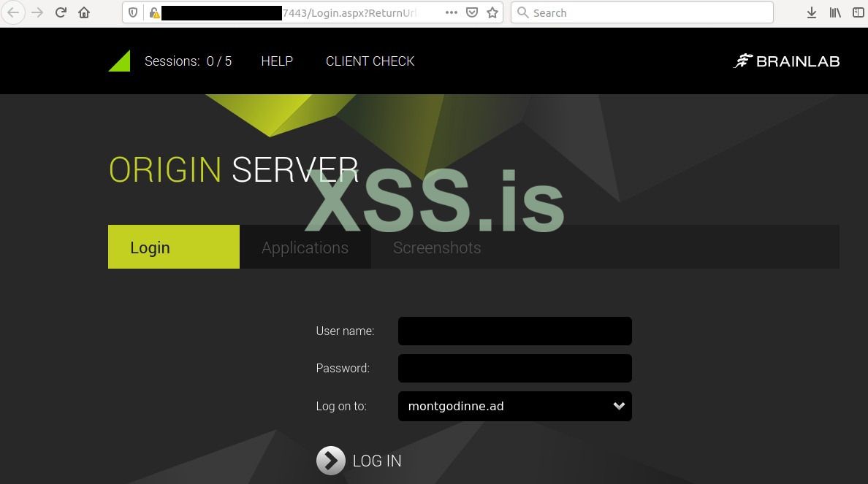The image size is (868, 484).
Task: Click the browser Back arrow
Action: point(12,12)
